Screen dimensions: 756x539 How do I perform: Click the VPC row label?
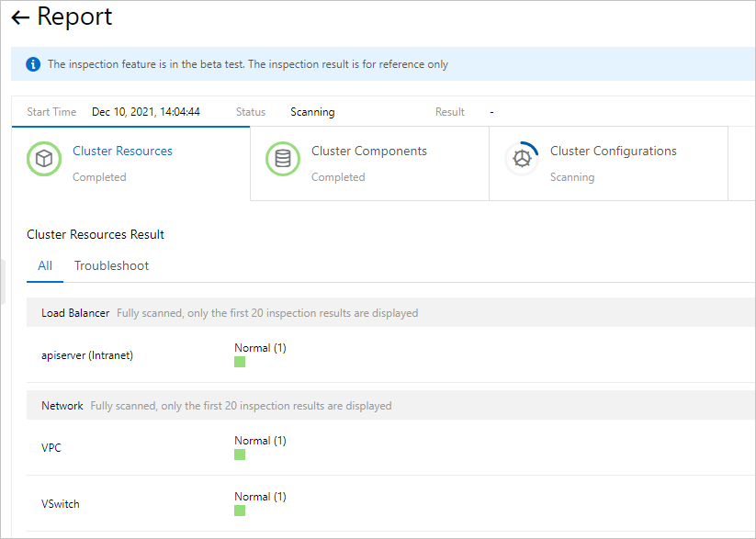(51, 448)
